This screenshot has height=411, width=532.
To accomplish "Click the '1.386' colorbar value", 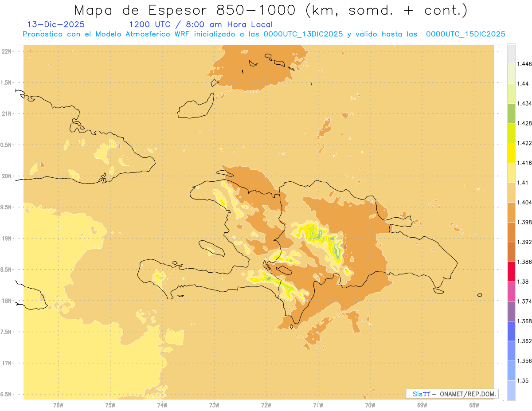I will (525, 262).
